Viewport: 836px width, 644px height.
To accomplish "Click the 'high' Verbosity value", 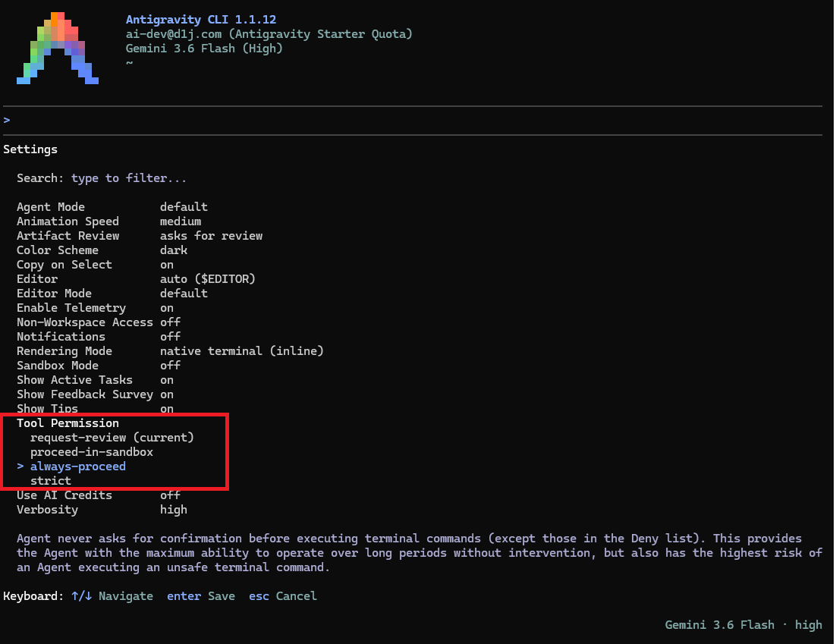I will [174, 509].
